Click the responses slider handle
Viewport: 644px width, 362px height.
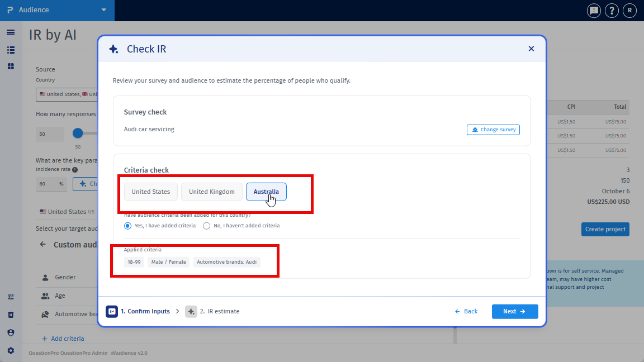[x=78, y=134]
